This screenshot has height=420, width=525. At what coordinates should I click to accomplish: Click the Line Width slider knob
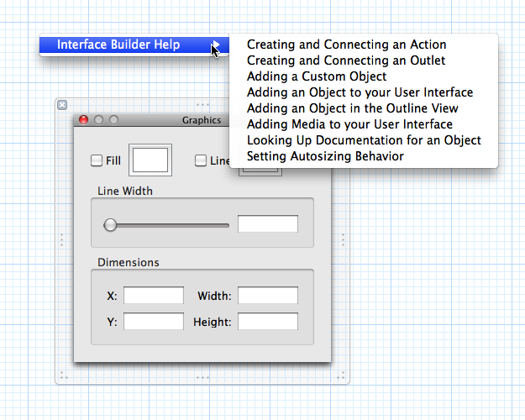[x=110, y=224]
